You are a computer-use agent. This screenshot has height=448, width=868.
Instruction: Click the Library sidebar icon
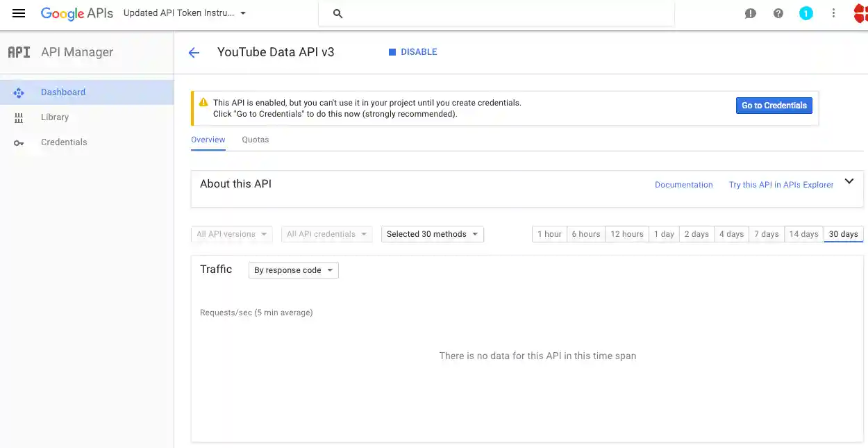19,117
